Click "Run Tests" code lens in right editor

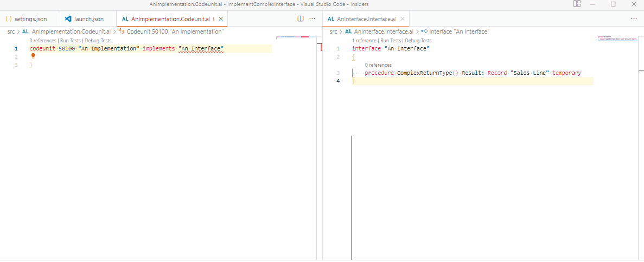(x=391, y=41)
